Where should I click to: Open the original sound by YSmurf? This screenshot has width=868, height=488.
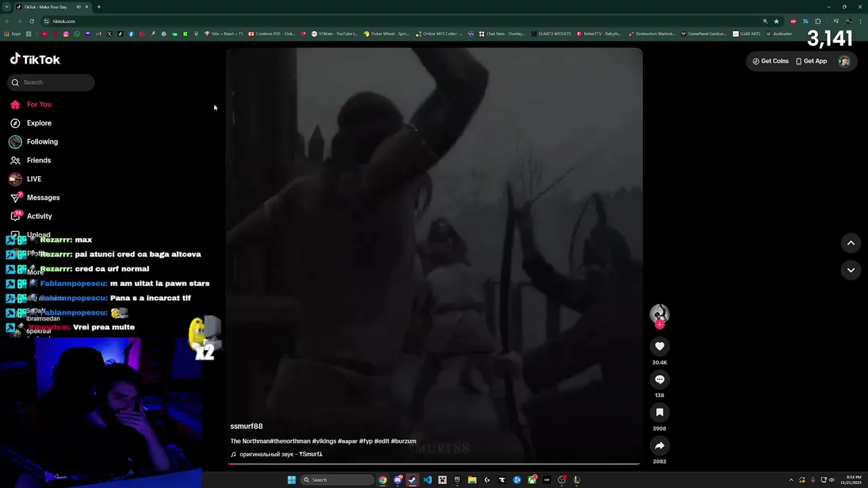click(x=277, y=454)
